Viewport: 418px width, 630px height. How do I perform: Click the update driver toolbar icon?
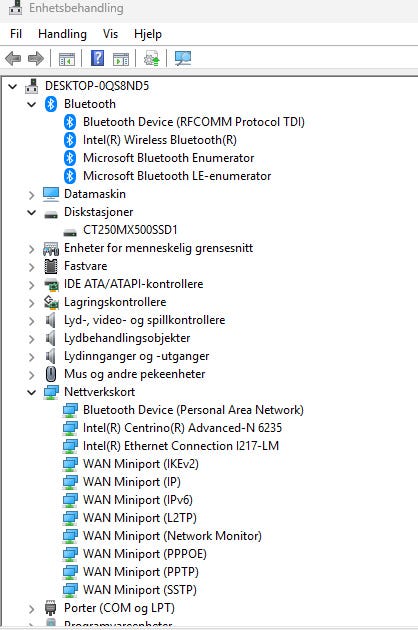click(152, 59)
